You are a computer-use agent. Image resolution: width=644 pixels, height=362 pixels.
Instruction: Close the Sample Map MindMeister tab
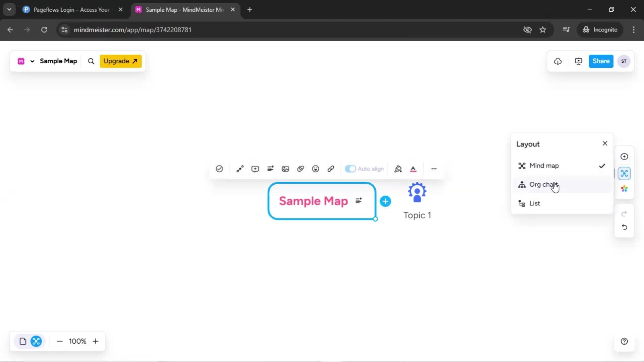[x=233, y=10]
